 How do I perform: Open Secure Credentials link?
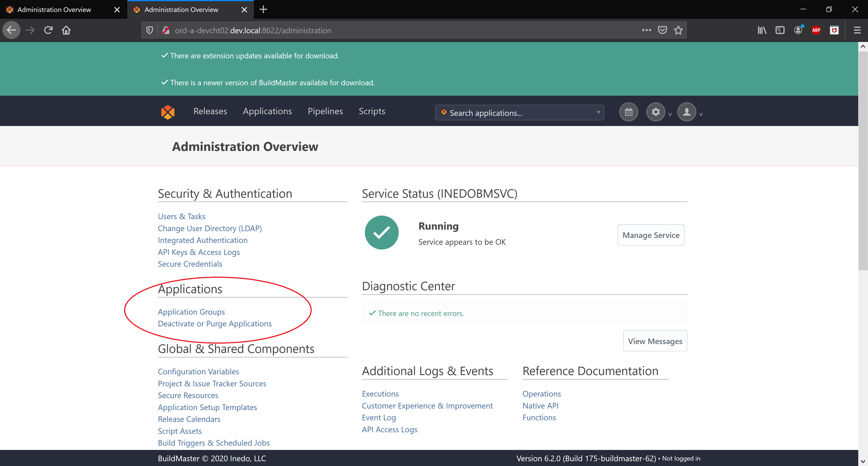point(190,264)
